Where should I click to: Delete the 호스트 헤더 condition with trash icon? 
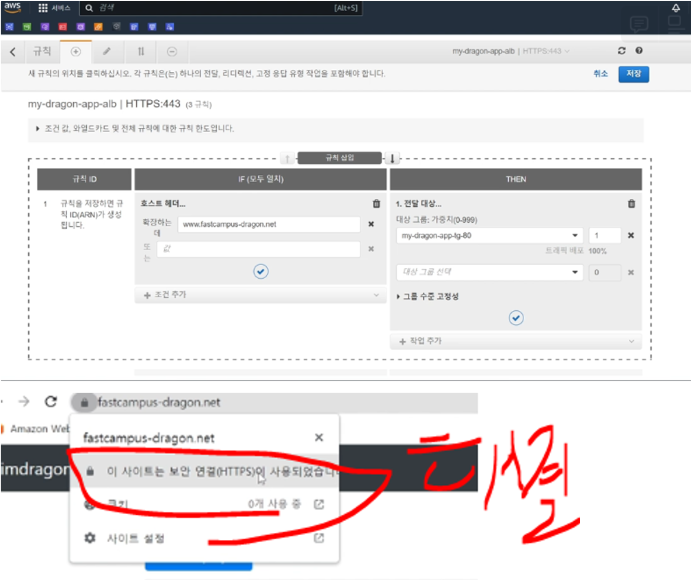tap(376, 204)
